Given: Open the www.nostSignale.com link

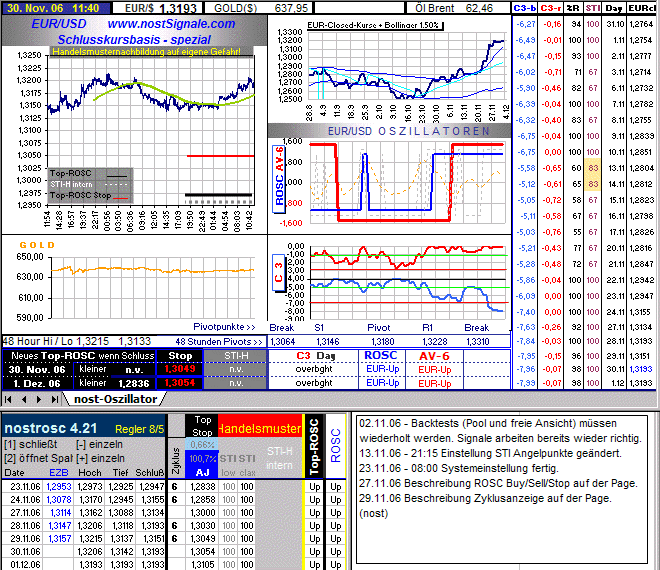Looking at the screenshot, I should (171, 24).
